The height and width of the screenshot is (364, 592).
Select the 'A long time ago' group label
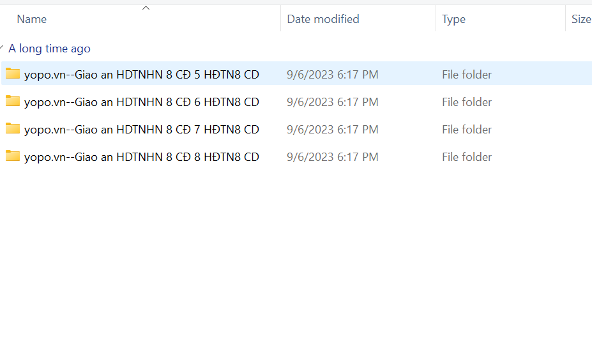pos(50,49)
